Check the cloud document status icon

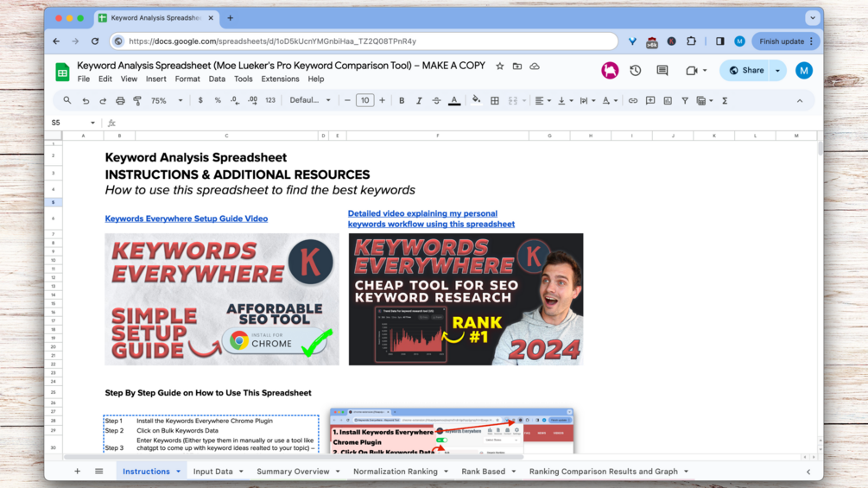tap(535, 66)
